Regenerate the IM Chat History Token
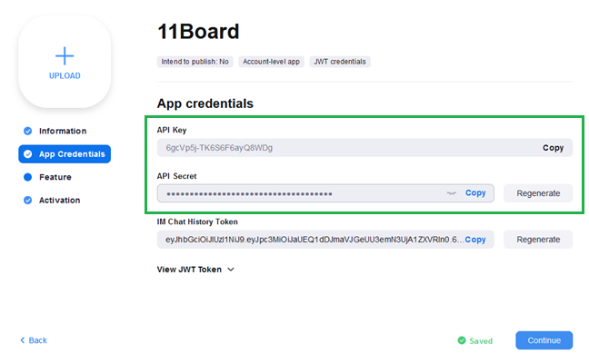The image size is (589, 364). point(538,240)
